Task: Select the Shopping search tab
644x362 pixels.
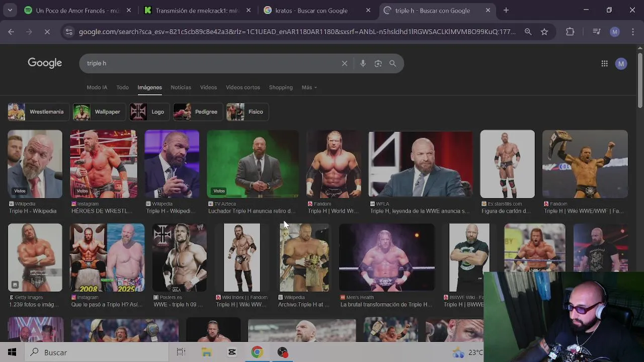Action: point(281,87)
